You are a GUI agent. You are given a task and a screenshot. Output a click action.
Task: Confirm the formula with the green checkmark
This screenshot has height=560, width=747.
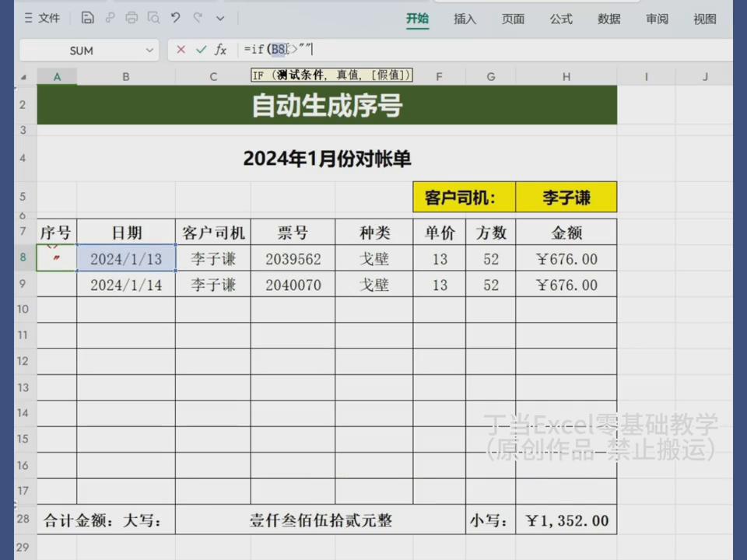201,50
